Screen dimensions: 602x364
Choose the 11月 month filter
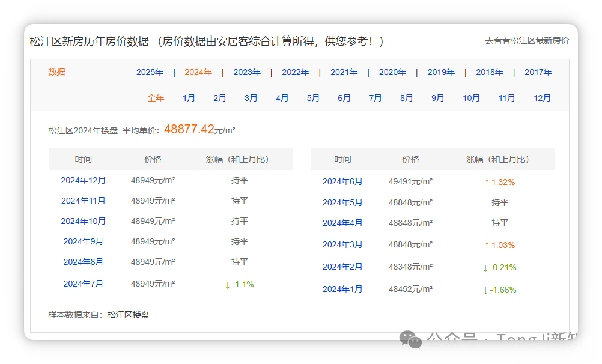tap(506, 98)
